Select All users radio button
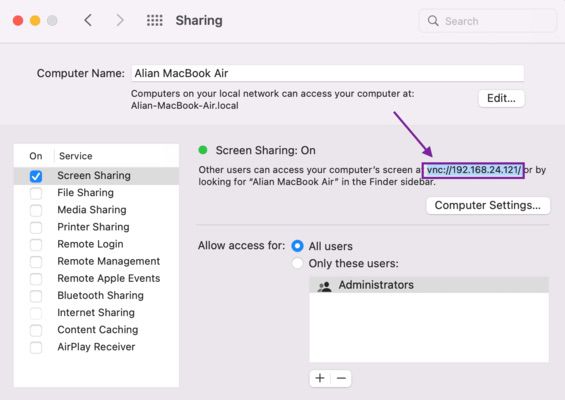565x400 pixels. pyautogui.click(x=297, y=246)
